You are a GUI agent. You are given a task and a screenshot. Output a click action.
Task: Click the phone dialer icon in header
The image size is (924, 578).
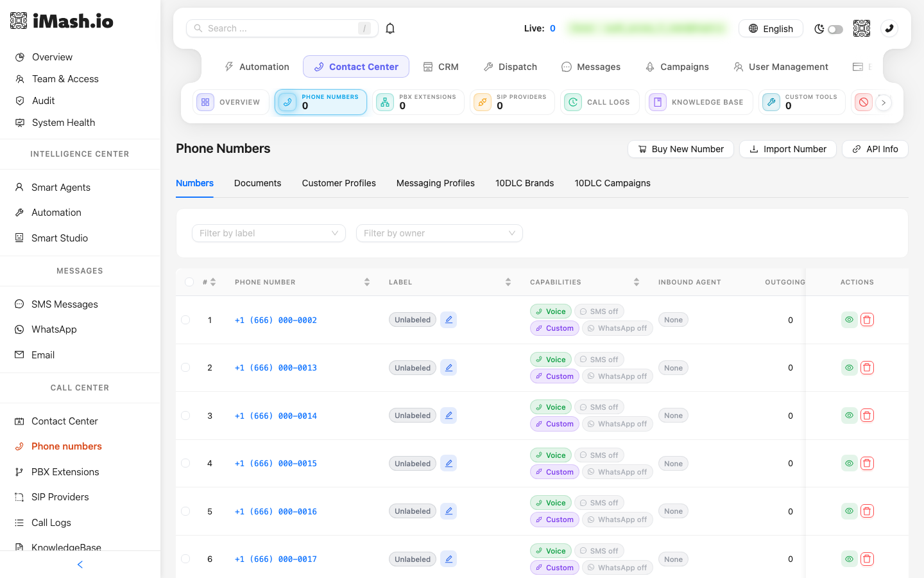tap(889, 28)
